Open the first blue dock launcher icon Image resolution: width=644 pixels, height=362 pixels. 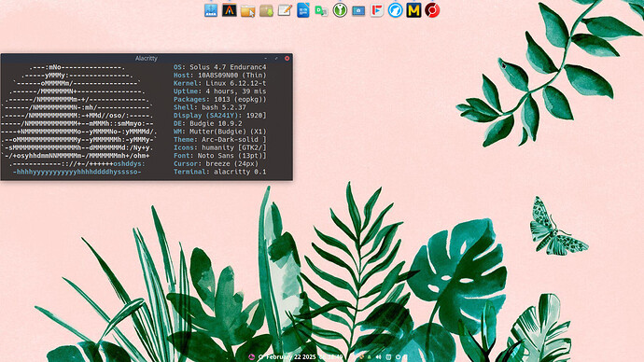211,10
